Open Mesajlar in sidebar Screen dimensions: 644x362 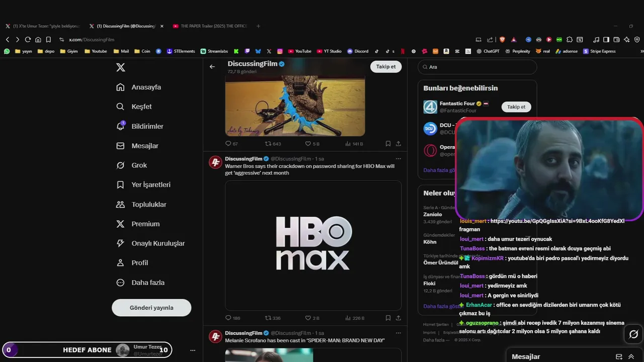(x=137, y=146)
